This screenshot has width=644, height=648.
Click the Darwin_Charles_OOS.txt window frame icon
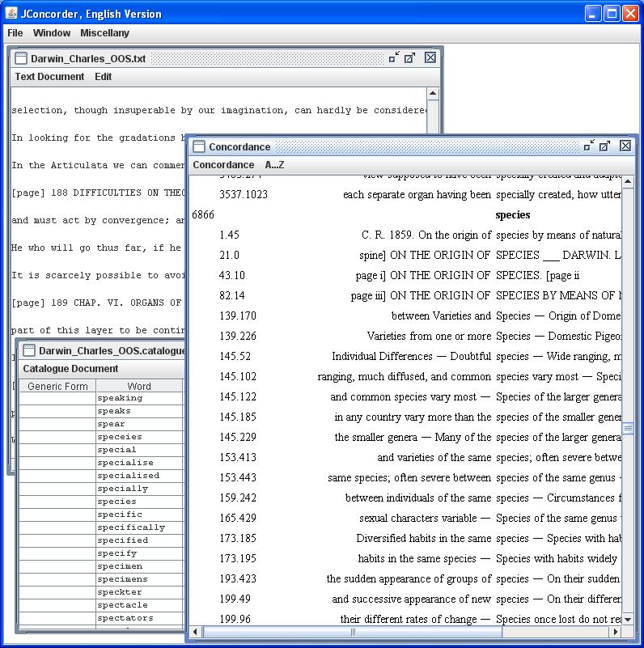coord(21,58)
